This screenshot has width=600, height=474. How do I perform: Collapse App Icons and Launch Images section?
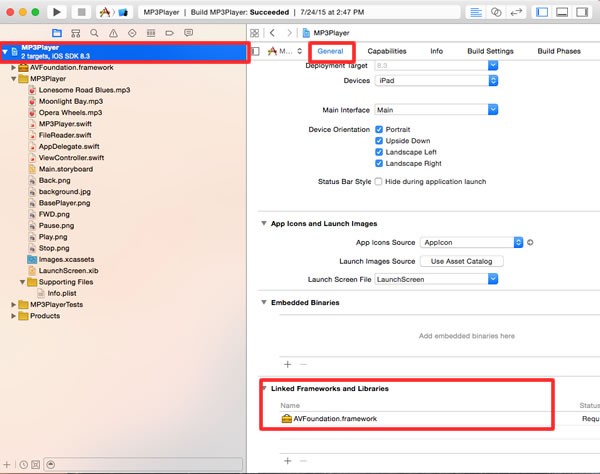pos(264,223)
